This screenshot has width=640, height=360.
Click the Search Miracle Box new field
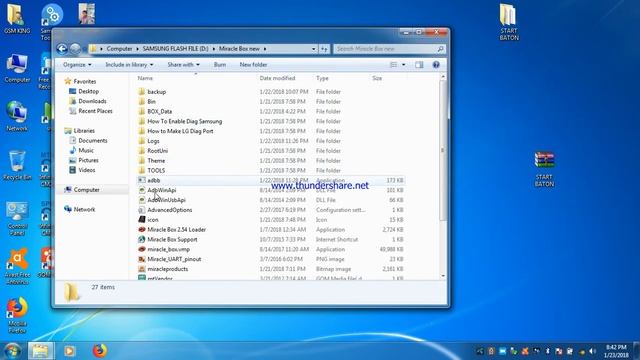(x=389, y=49)
